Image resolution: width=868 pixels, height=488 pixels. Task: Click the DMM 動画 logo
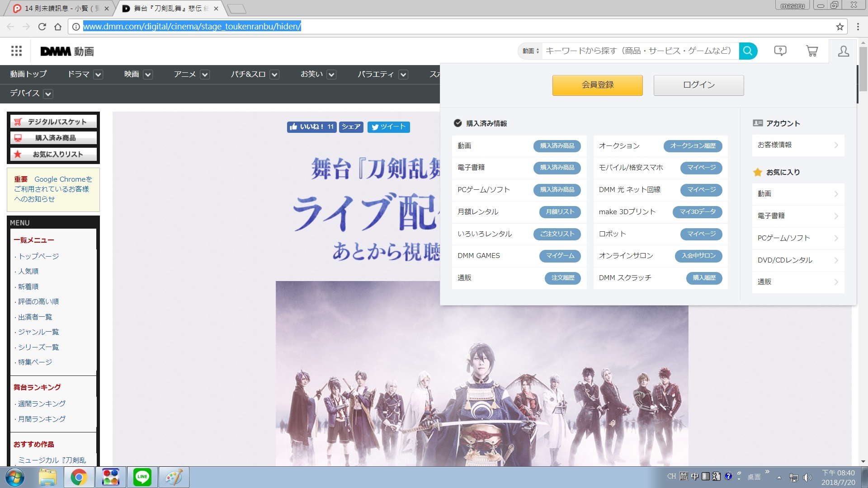tap(67, 51)
